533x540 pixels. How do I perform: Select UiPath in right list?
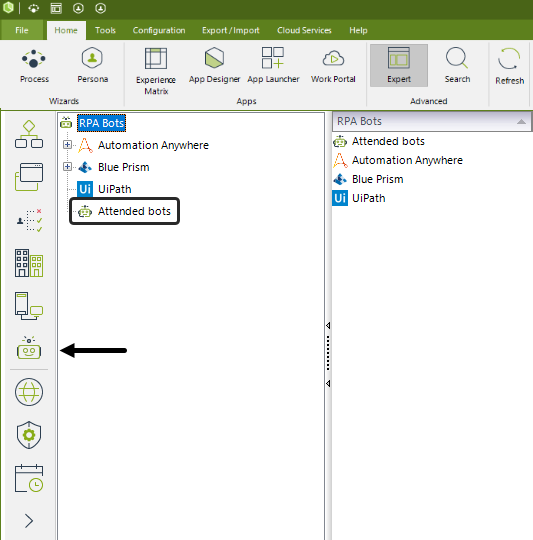(368, 198)
